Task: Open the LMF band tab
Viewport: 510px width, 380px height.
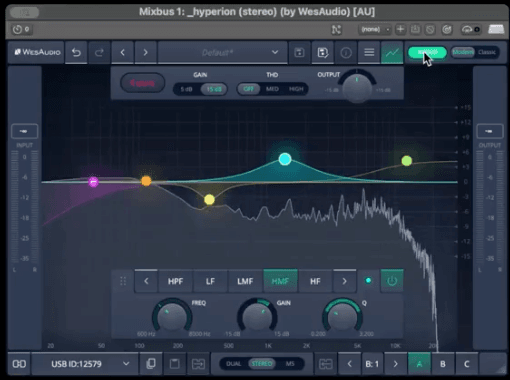Action: click(x=245, y=281)
